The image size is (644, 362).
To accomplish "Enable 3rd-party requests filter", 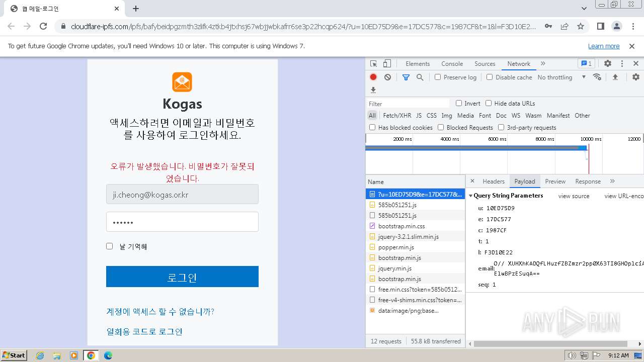I will pos(501,127).
